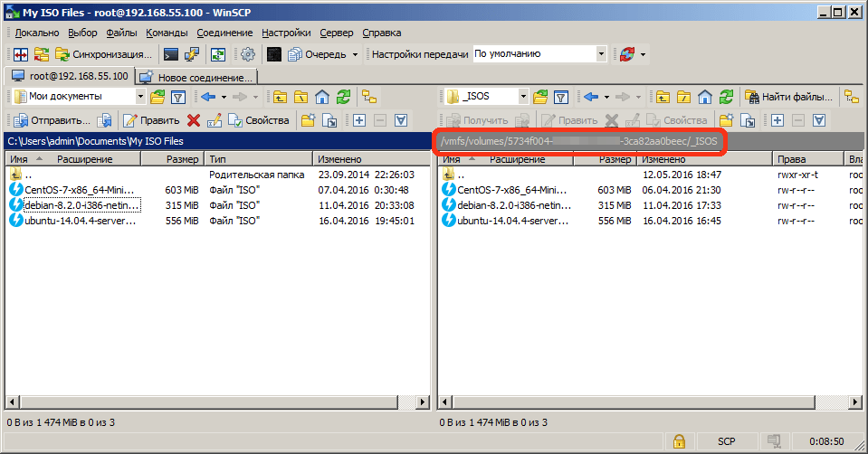Click right arrow of local panel scrollbar
The image size is (868, 454).
[x=423, y=402]
